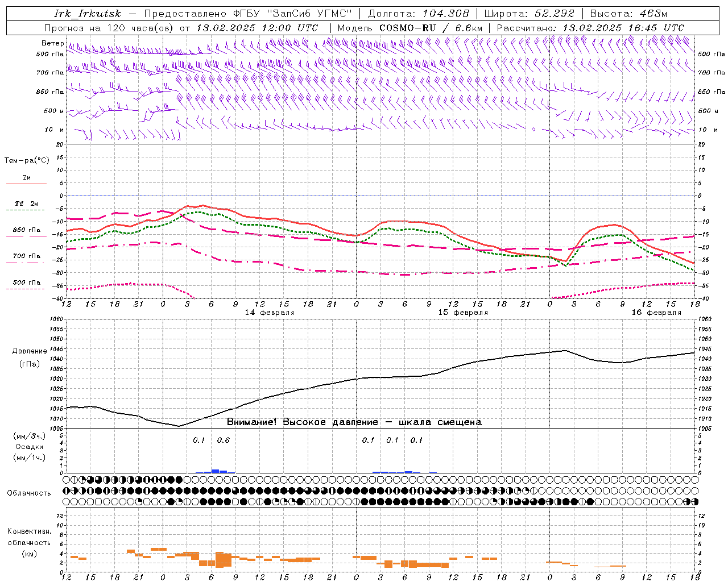The image size is (728, 582).
Task: Select the provider text ФГБУ "ЗапСиб УГМС"
Action: [x=292, y=14]
